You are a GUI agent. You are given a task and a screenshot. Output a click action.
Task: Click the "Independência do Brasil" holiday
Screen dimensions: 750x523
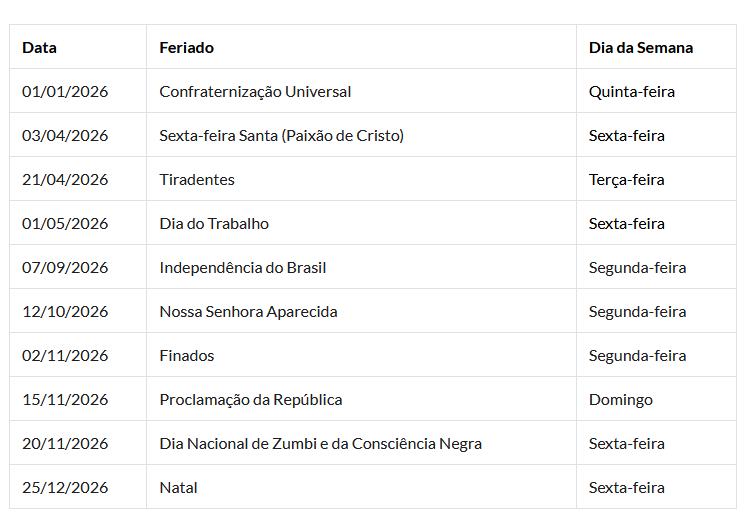[243, 268]
